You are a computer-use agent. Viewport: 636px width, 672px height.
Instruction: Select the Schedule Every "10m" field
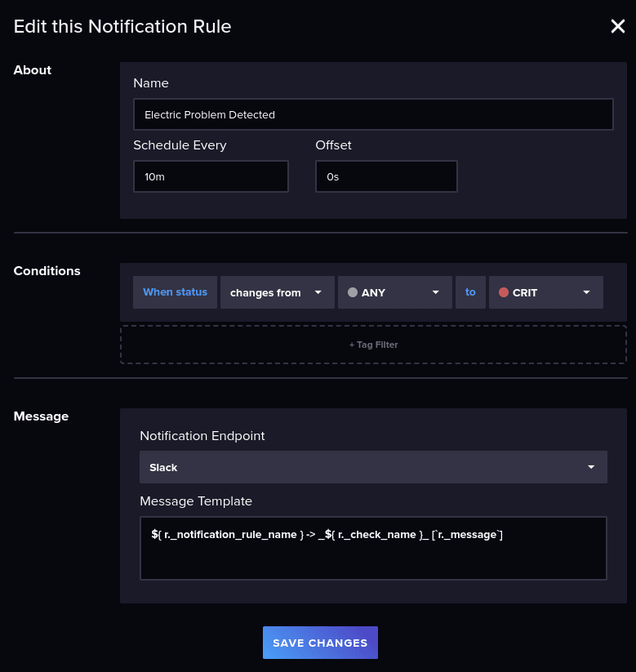pos(211,176)
